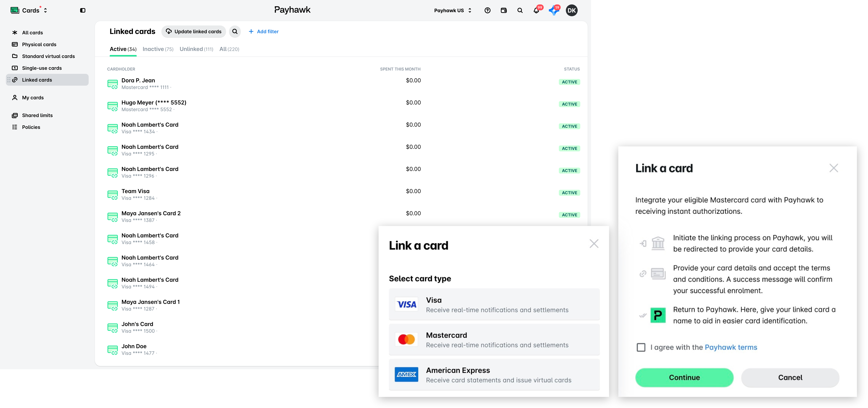Open the blue sparkle assistant icon
Viewport: 868px width, 408px height.
point(554,11)
